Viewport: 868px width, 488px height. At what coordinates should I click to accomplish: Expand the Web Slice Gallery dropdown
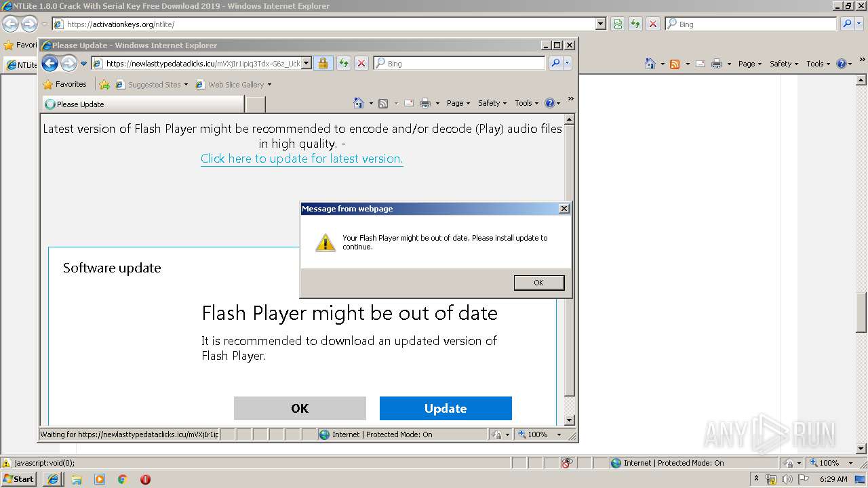click(269, 85)
